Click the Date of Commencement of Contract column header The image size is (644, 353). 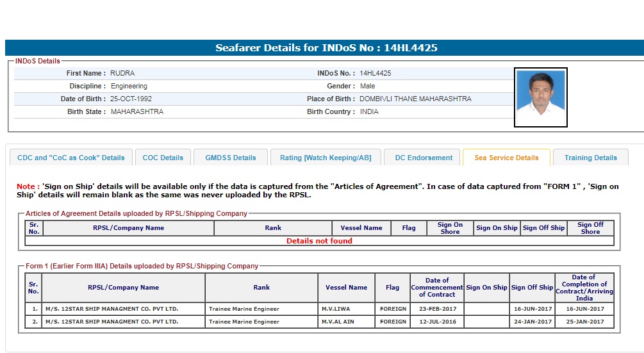point(438,287)
